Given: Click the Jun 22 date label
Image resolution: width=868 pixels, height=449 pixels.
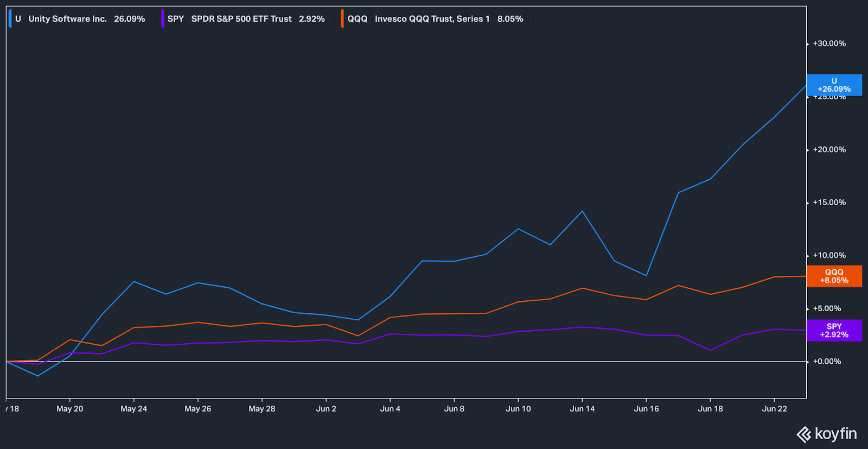Looking at the screenshot, I should click(x=774, y=409).
